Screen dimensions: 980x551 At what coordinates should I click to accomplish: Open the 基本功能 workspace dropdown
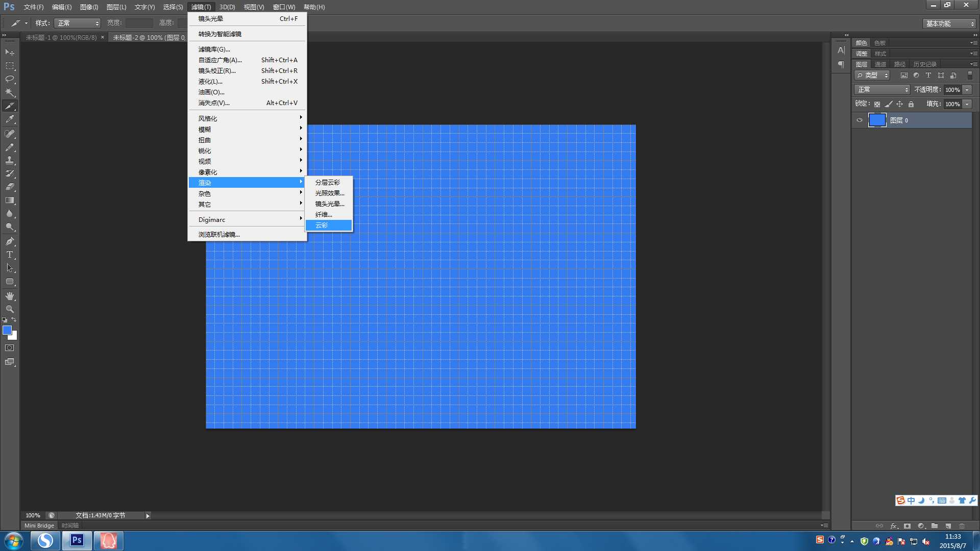[x=949, y=23]
